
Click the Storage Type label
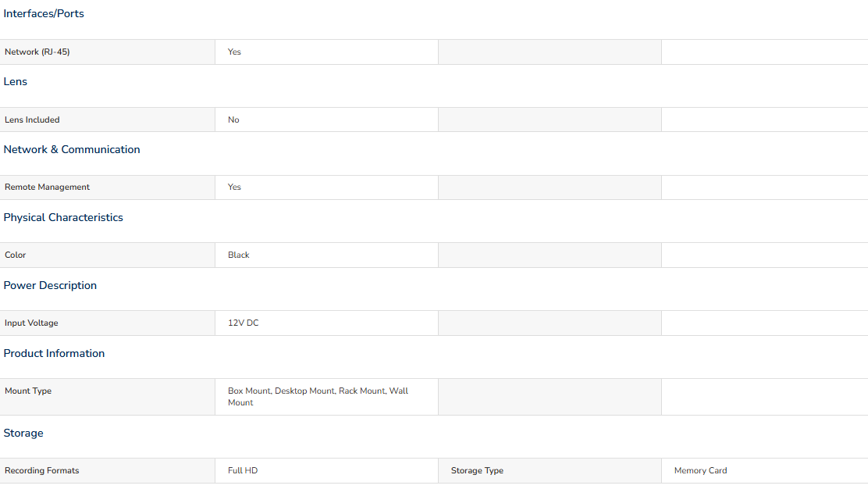(x=477, y=471)
